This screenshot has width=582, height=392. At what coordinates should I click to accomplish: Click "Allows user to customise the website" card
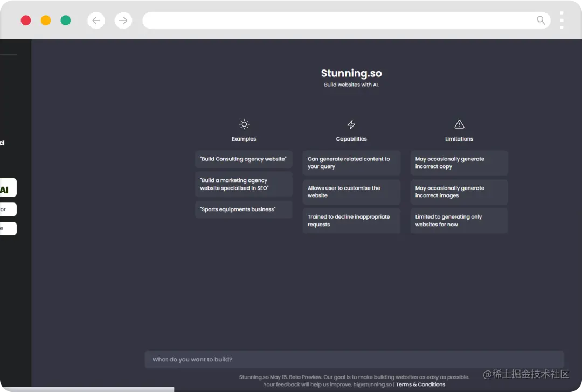351,192
